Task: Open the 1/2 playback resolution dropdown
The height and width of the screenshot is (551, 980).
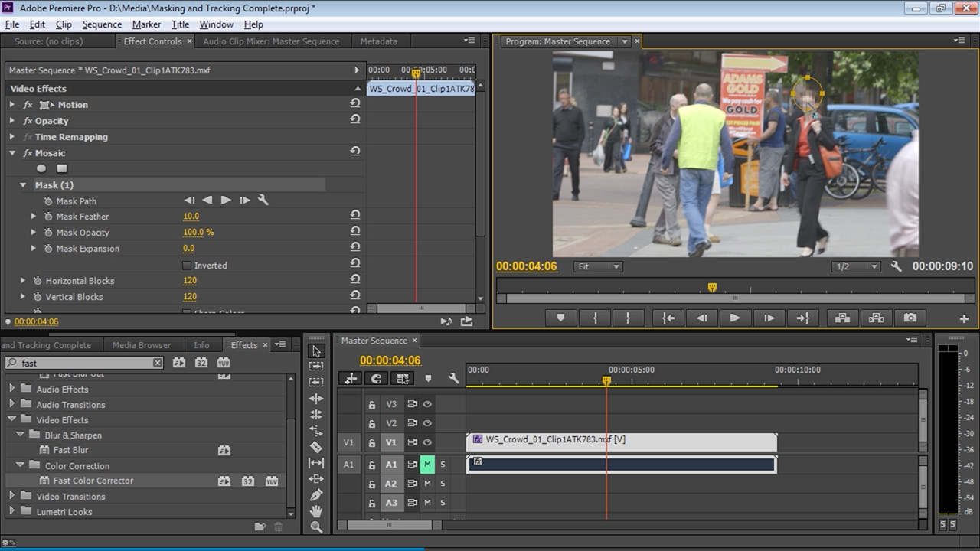Action: 856,266
